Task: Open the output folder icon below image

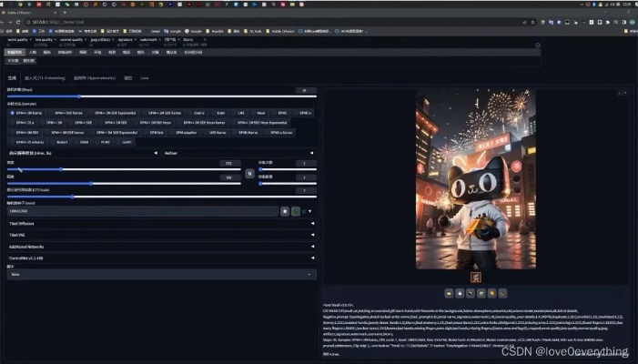Action: click(449, 293)
